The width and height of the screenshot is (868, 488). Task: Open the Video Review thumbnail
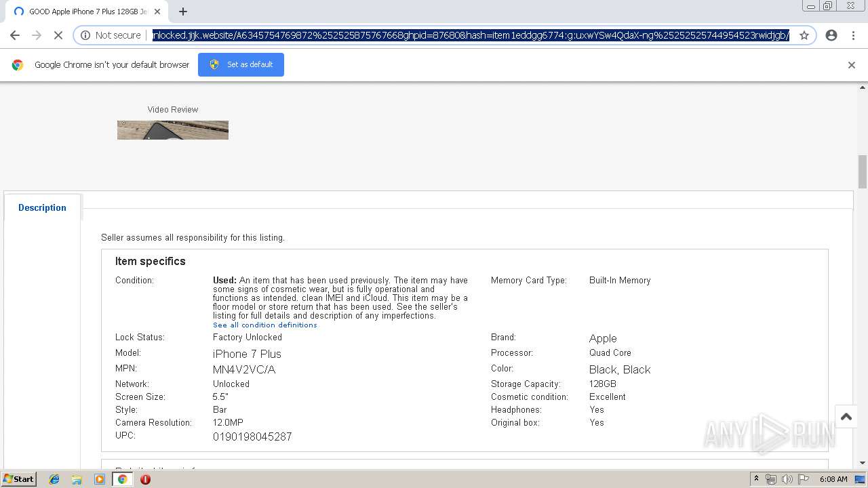pyautogui.click(x=173, y=130)
